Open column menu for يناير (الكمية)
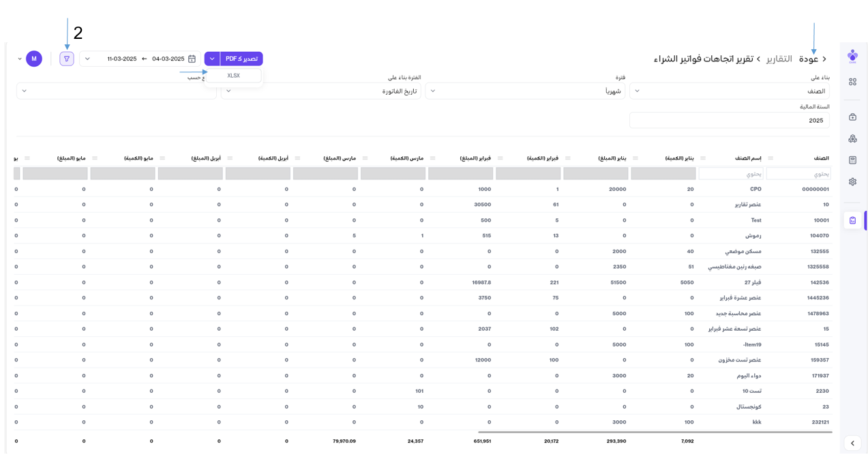This screenshot has width=868, height=457. [635, 158]
